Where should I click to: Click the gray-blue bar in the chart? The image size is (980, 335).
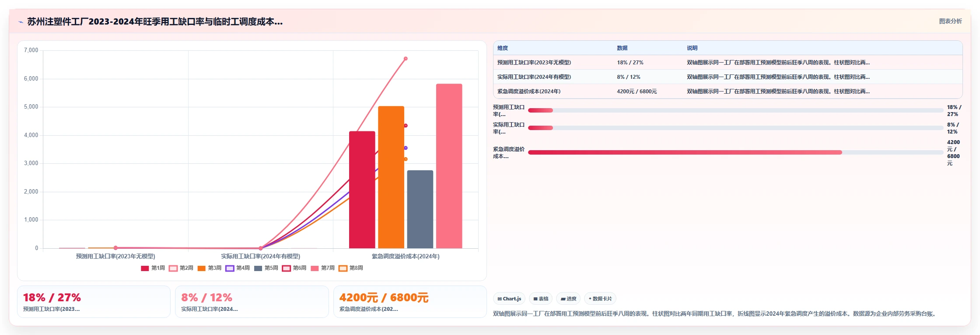(420, 209)
